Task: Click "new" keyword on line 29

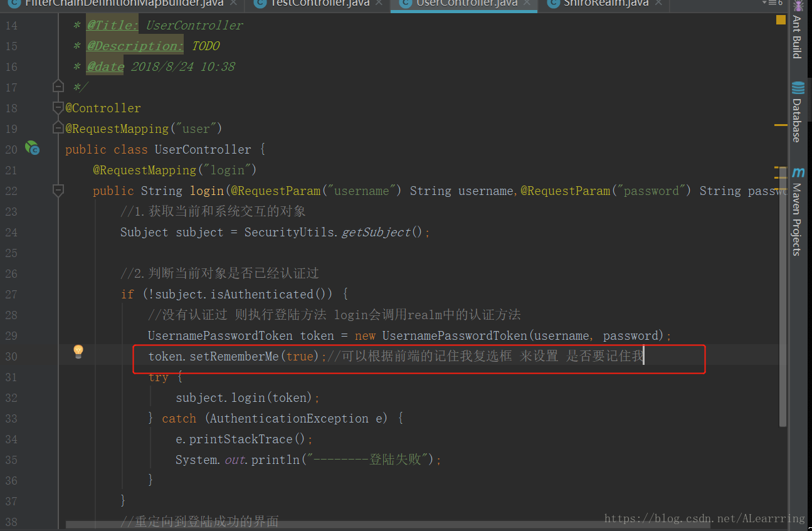Action: point(365,335)
